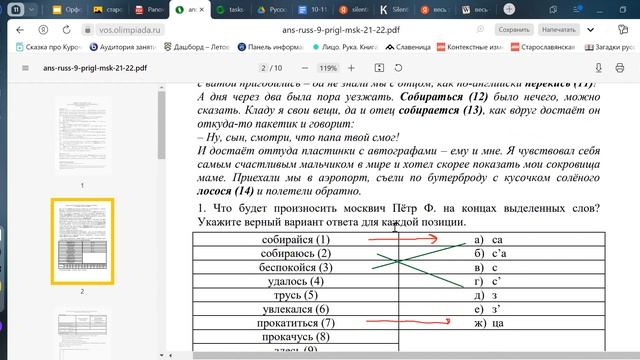
Task: Open the Yandex account icon beside back arrow
Action: click(x=43, y=30)
